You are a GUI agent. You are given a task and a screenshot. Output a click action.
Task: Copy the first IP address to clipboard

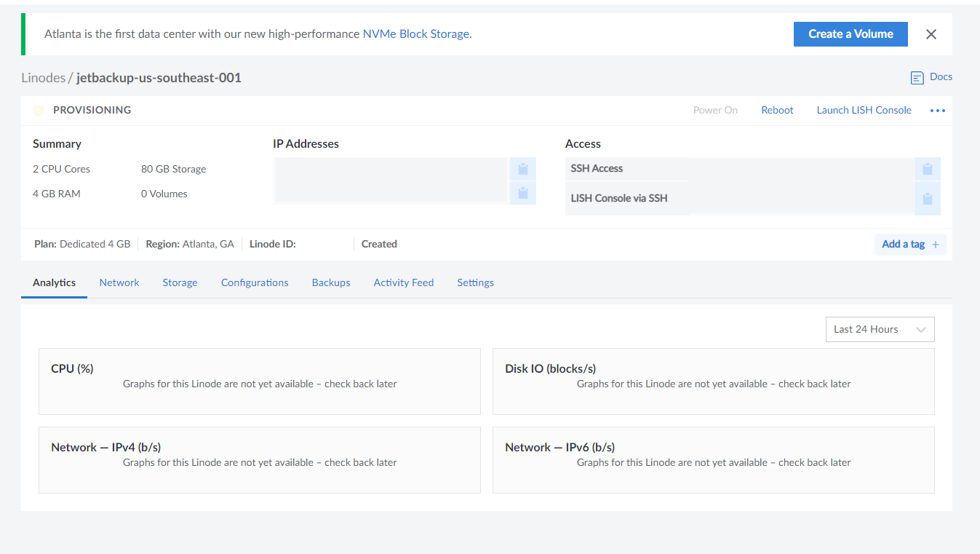point(522,168)
